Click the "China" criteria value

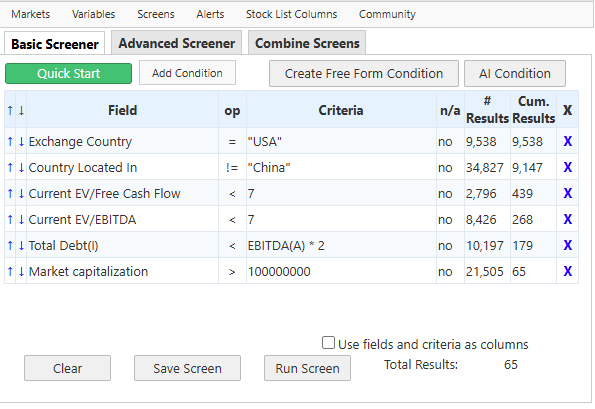[269, 167]
